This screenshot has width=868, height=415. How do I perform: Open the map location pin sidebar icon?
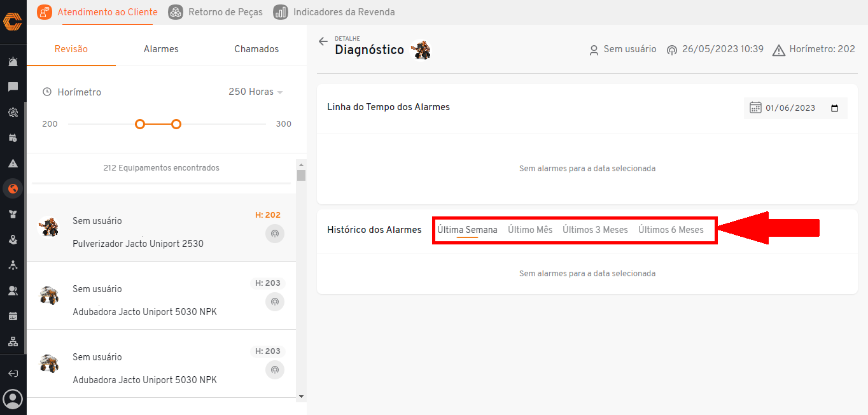[13, 240]
